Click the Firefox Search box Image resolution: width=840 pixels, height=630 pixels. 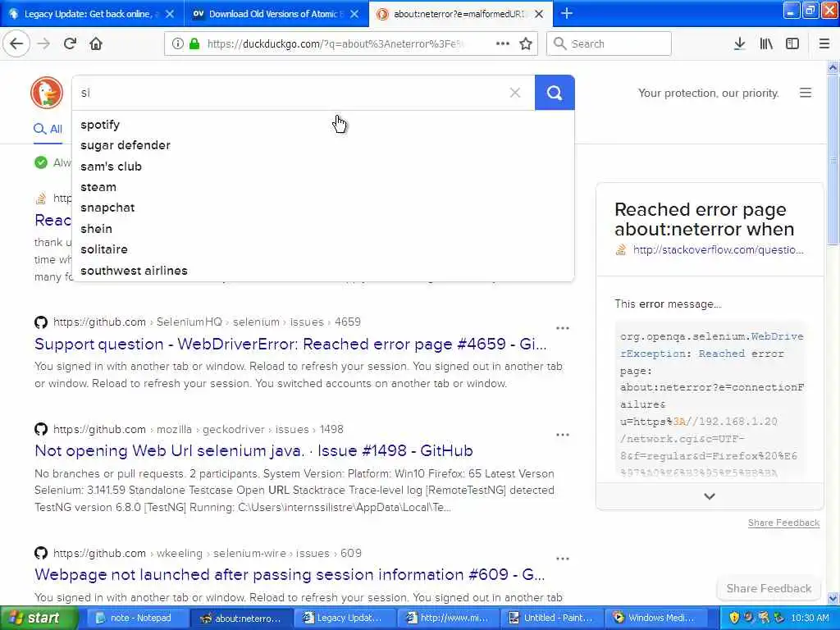(609, 43)
